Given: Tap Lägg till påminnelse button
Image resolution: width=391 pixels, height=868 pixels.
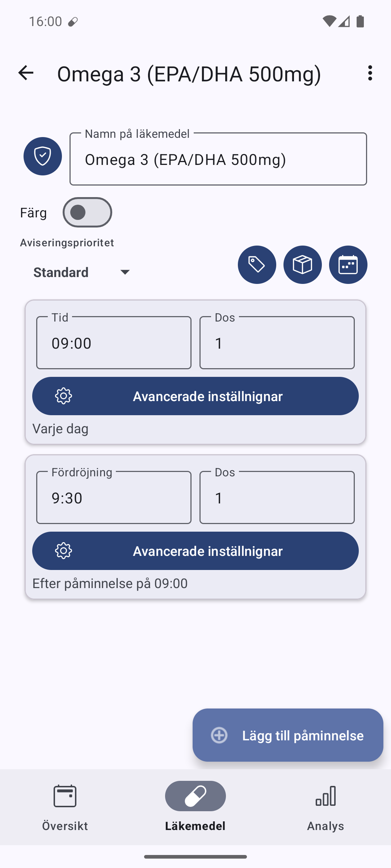Looking at the screenshot, I should click(288, 735).
